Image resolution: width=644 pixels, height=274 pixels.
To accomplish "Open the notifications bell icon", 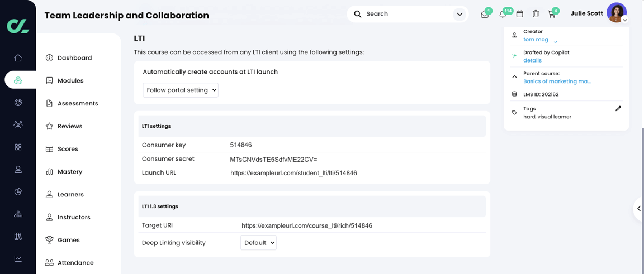I will tap(503, 14).
